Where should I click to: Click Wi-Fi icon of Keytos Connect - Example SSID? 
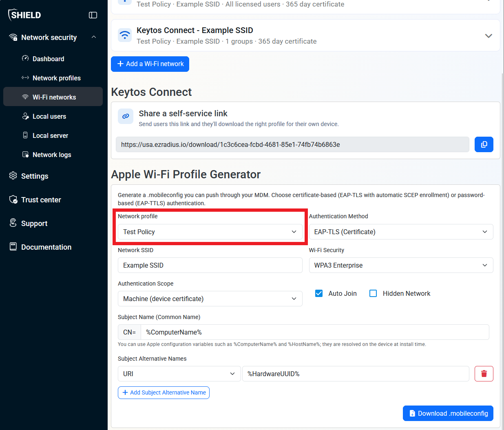[x=125, y=35]
